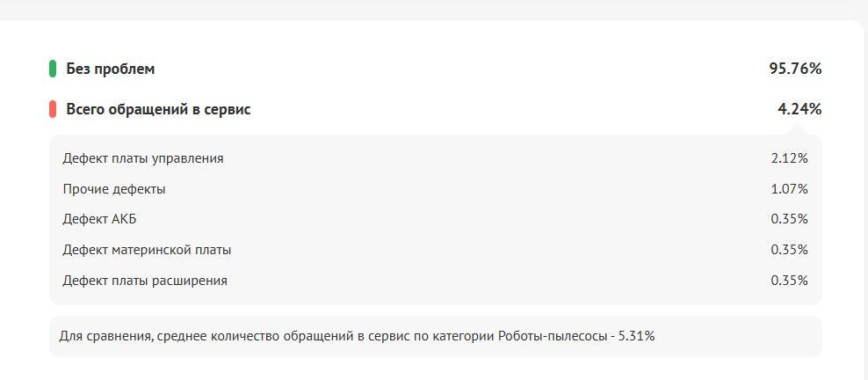Select the Прочие дефекты row

pyautogui.click(x=114, y=189)
